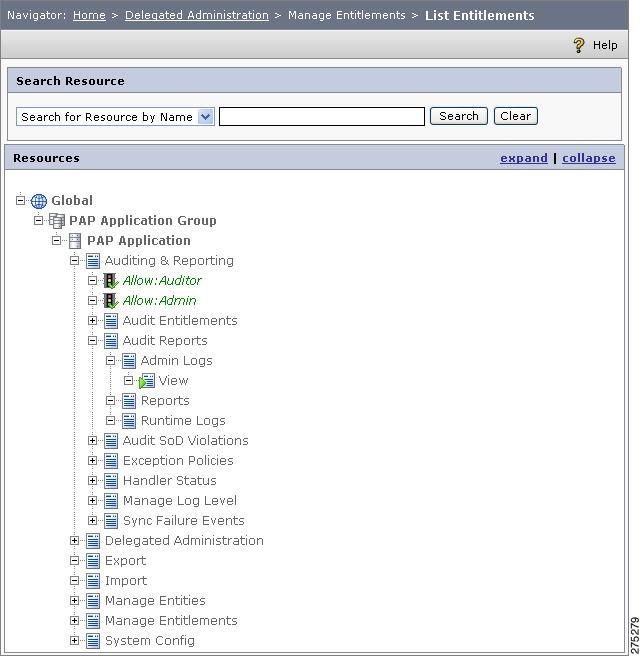
Task: Click the Admin Logs resource icon
Action: [x=129, y=361]
